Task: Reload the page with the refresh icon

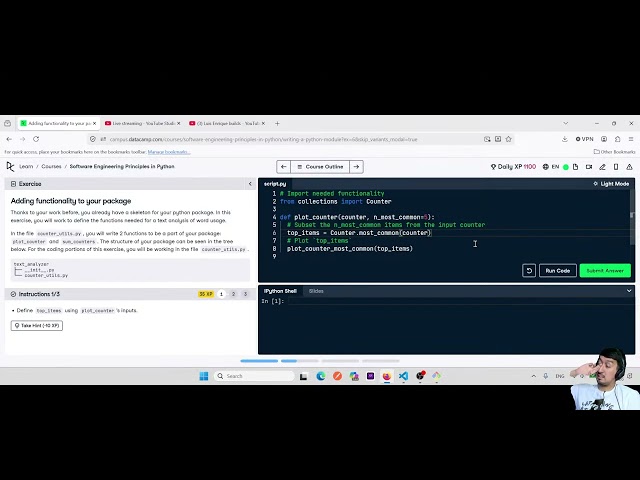Action: pos(36,139)
